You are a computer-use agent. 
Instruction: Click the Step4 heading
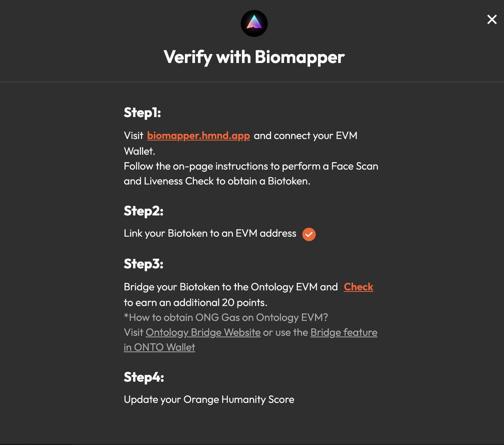pyautogui.click(x=144, y=377)
